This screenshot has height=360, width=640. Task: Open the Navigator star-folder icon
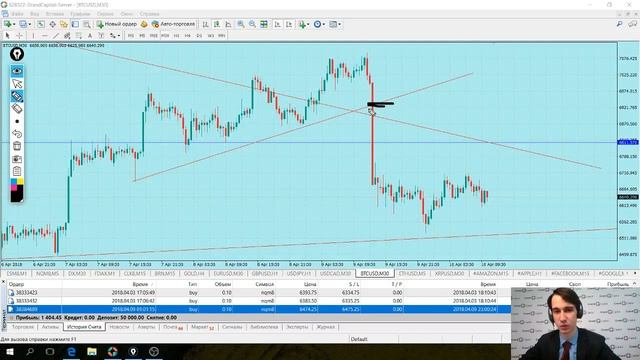[x=64, y=24]
